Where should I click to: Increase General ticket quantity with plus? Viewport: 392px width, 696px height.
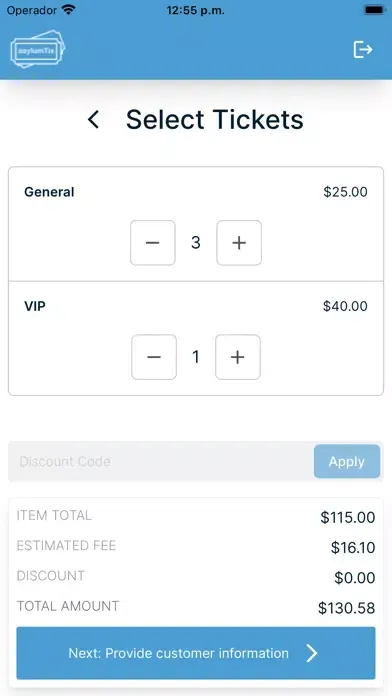239,243
